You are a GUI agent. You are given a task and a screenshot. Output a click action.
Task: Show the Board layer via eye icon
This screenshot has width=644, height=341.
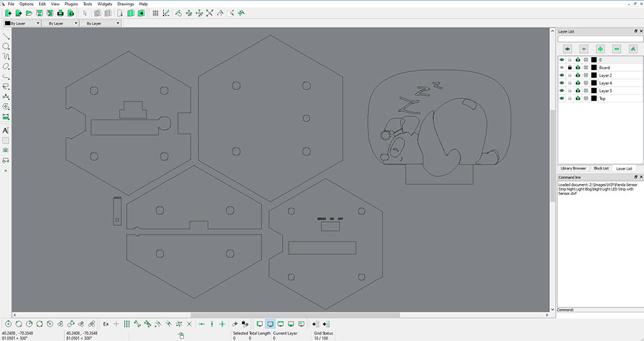(x=562, y=68)
